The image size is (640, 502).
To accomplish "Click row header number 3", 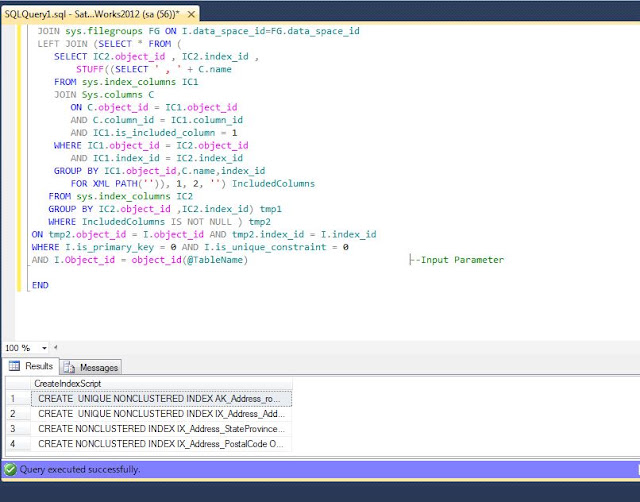I will click(x=18, y=429).
